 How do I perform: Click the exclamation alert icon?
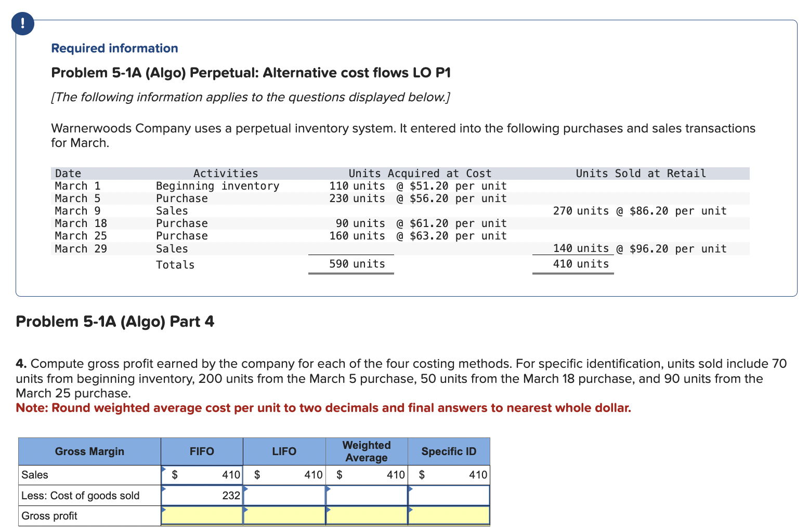(x=22, y=23)
